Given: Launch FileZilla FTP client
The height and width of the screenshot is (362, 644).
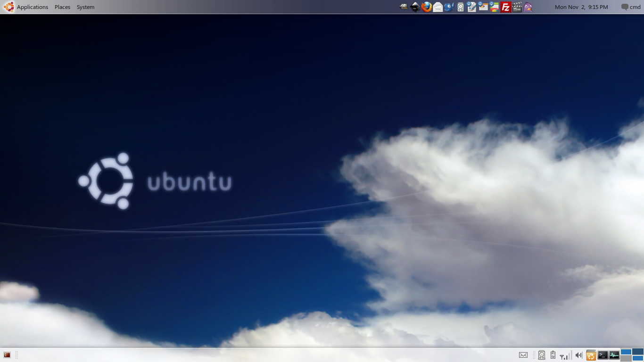Looking at the screenshot, I should pyautogui.click(x=506, y=7).
